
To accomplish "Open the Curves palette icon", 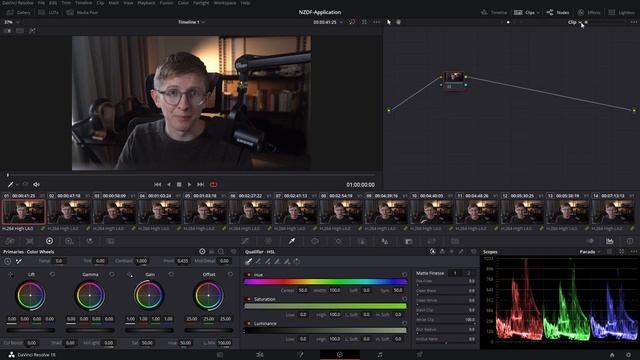I will click(x=245, y=241).
